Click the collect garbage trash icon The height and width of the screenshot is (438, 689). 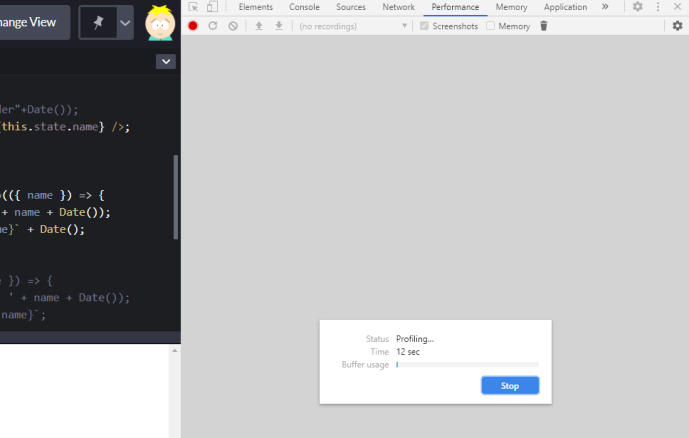544,26
